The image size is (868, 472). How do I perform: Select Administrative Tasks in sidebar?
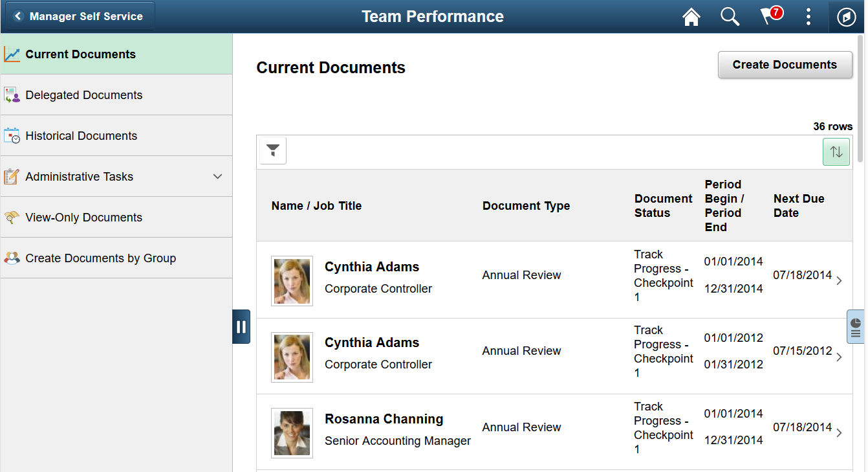(116, 177)
